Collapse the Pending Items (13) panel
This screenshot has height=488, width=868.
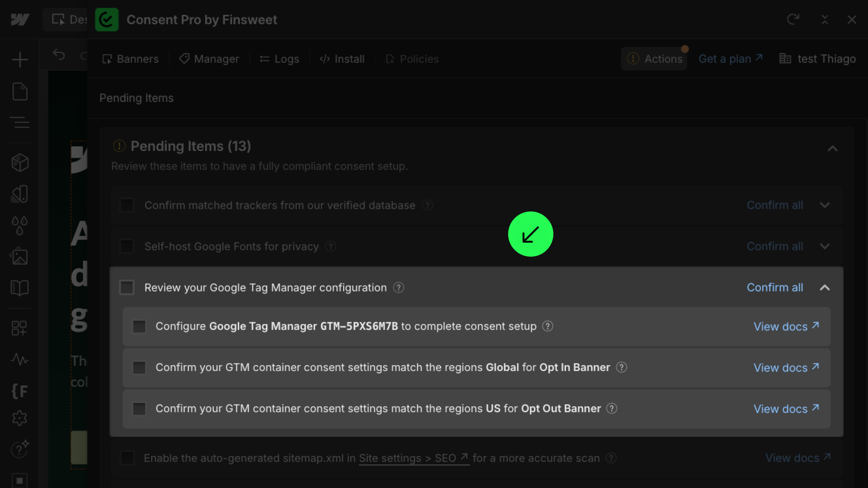point(832,149)
